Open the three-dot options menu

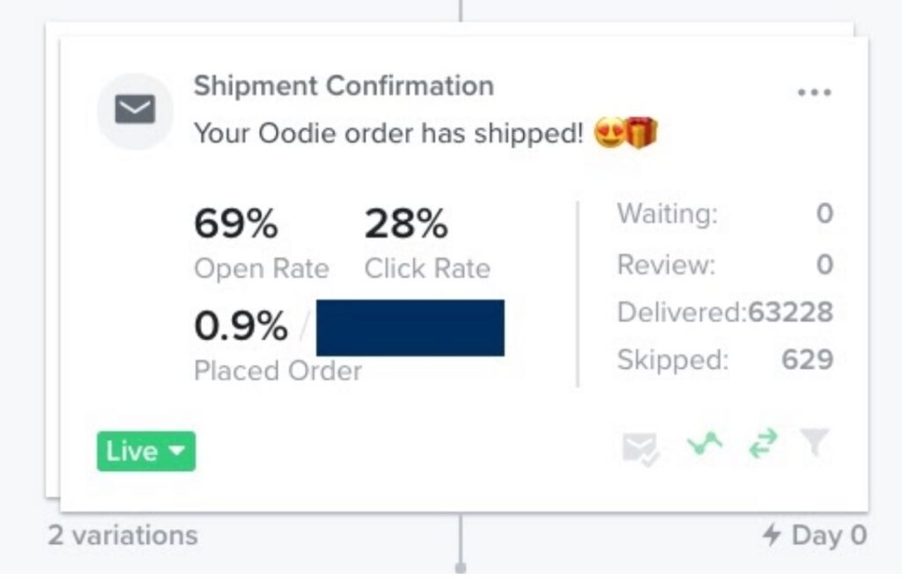point(814,92)
